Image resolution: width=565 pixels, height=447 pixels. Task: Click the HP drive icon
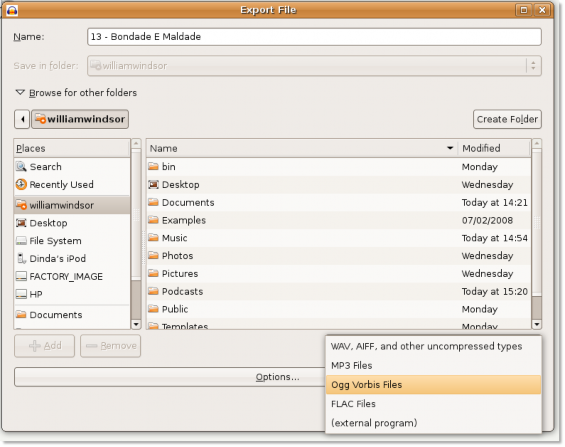click(21, 294)
